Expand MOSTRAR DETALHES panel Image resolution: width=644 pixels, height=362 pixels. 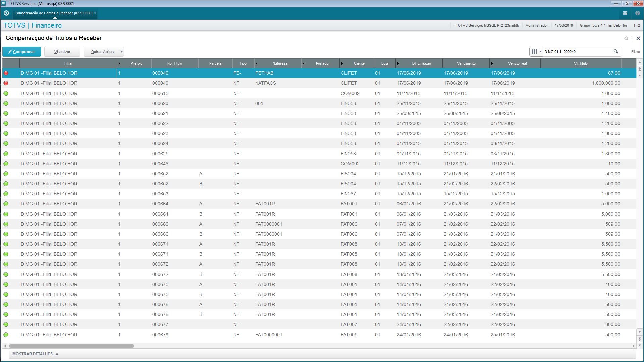[35, 354]
